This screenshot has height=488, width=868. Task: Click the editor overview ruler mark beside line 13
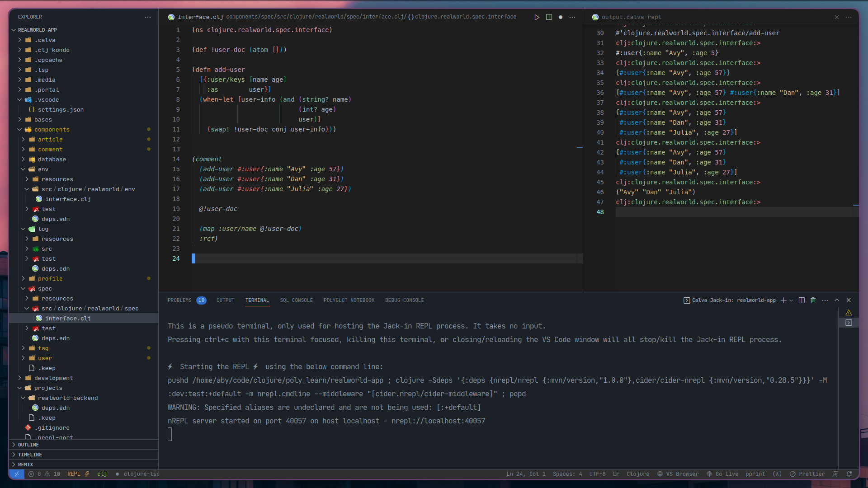click(580, 148)
